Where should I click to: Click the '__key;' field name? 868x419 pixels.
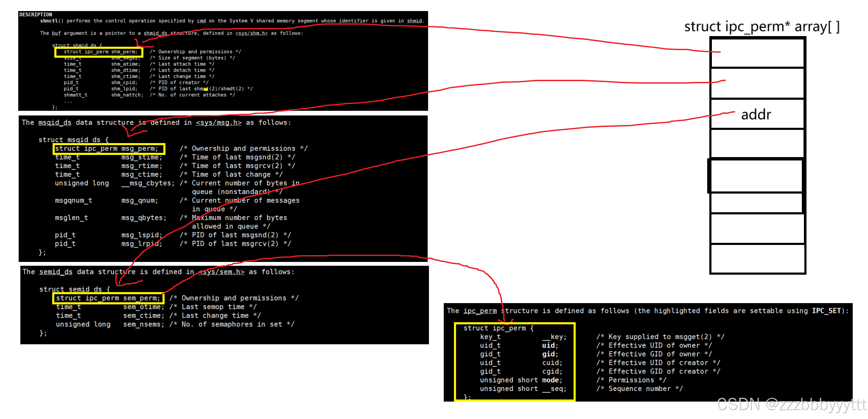pyautogui.click(x=554, y=337)
